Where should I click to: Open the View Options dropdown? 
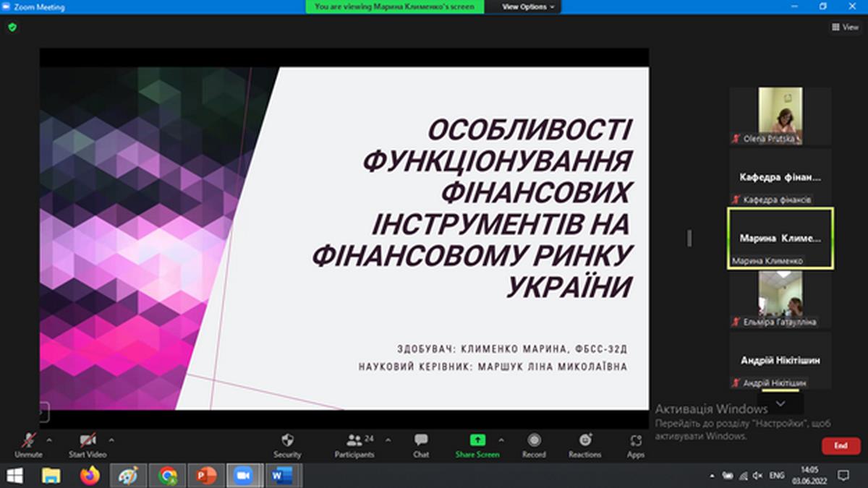click(529, 7)
